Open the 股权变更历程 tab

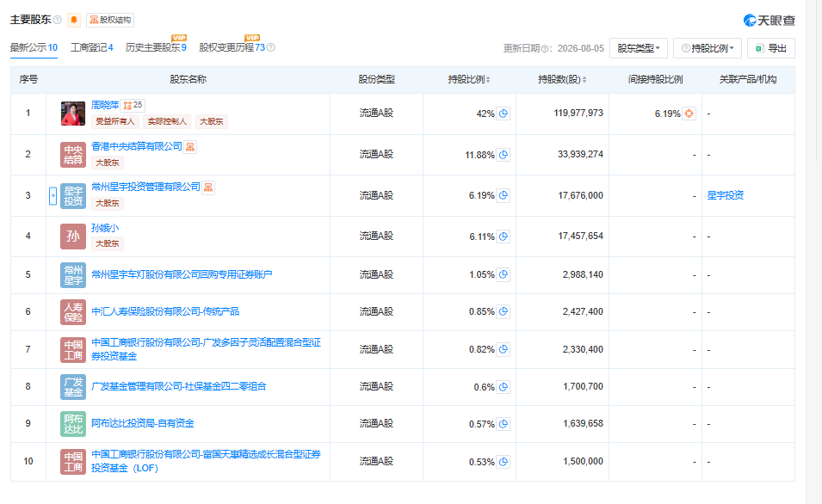(x=232, y=47)
